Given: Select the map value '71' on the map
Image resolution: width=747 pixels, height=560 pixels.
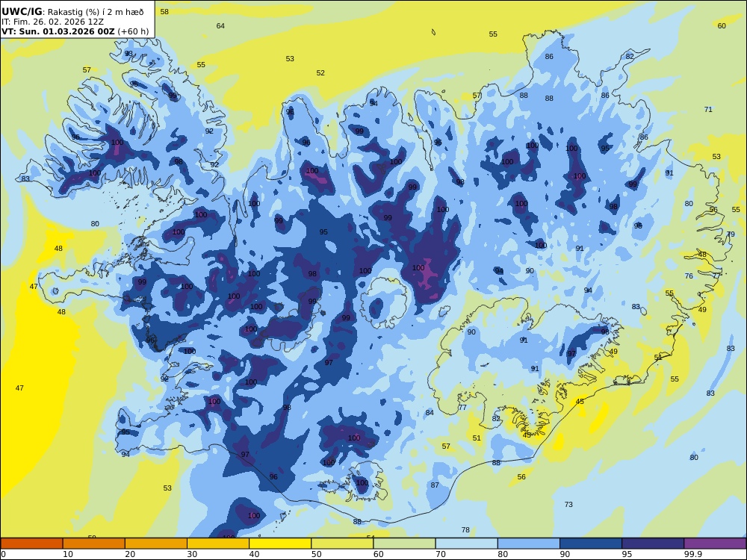Looking at the screenshot, I should [x=708, y=109].
